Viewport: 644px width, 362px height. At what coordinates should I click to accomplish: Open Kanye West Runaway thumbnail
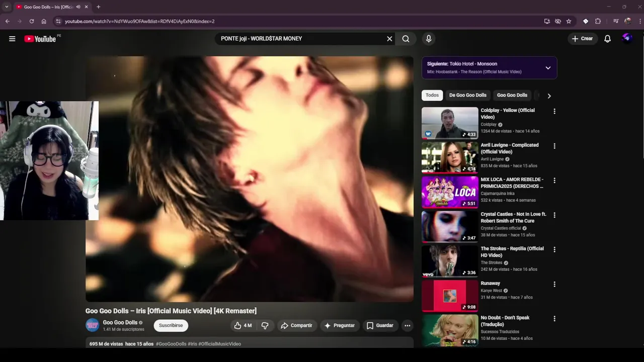point(450,295)
